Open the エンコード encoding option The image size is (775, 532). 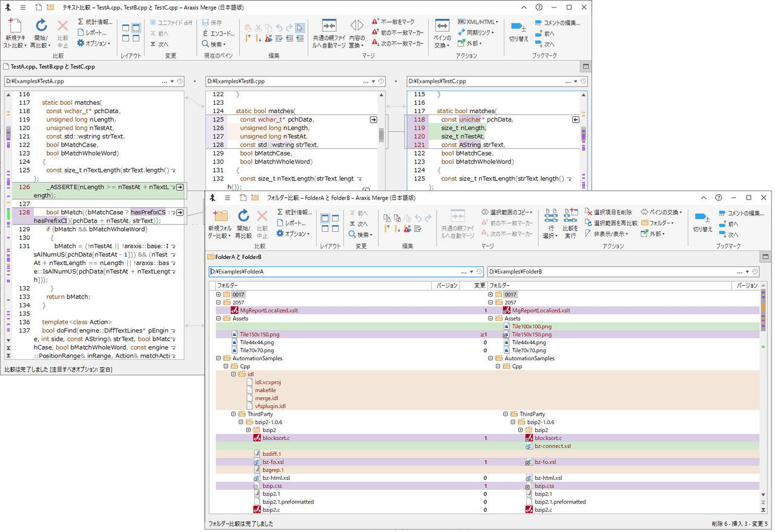pyautogui.click(x=219, y=33)
